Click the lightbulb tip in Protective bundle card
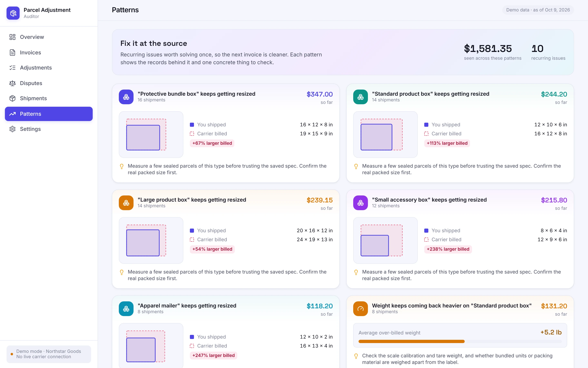588x368 pixels. [x=122, y=166]
